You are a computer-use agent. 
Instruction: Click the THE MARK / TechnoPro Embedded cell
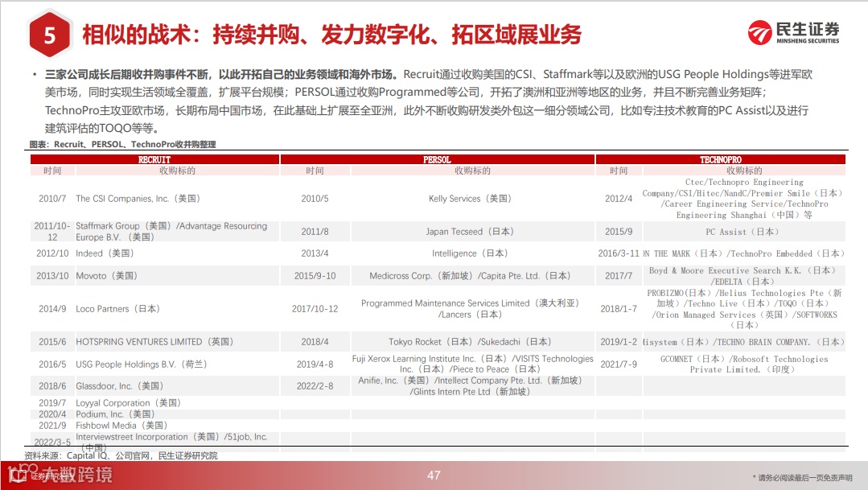744,253
